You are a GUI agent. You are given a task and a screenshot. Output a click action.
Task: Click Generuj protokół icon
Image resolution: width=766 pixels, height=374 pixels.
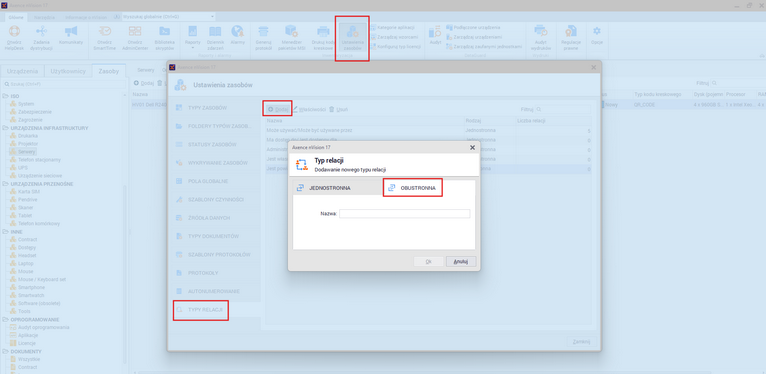click(263, 37)
